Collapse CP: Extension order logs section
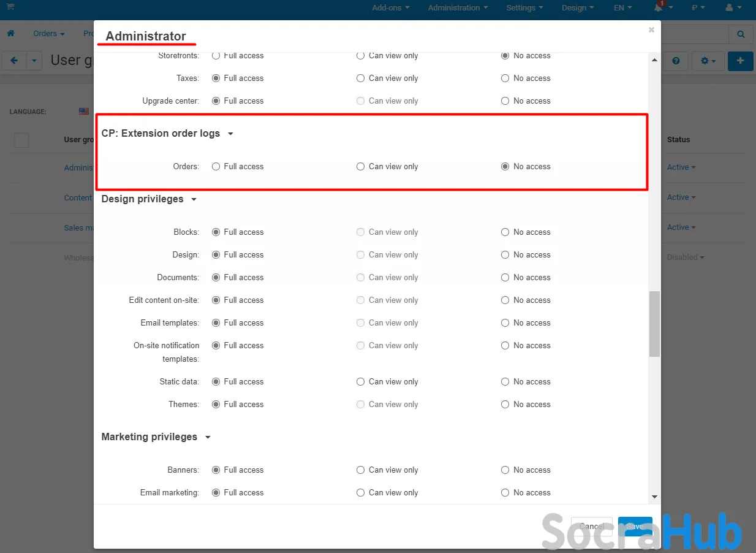This screenshot has height=553, width=756. pyautogui.click(x=167, y=134)
